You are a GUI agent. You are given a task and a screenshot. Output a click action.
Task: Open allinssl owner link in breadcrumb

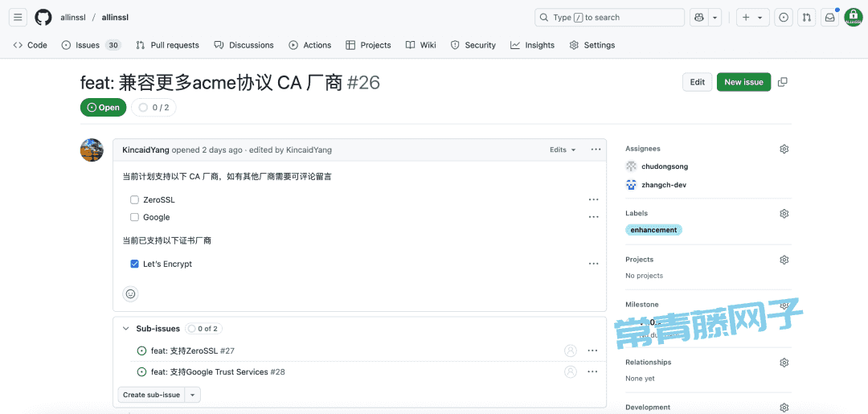[x=72, y=17]
